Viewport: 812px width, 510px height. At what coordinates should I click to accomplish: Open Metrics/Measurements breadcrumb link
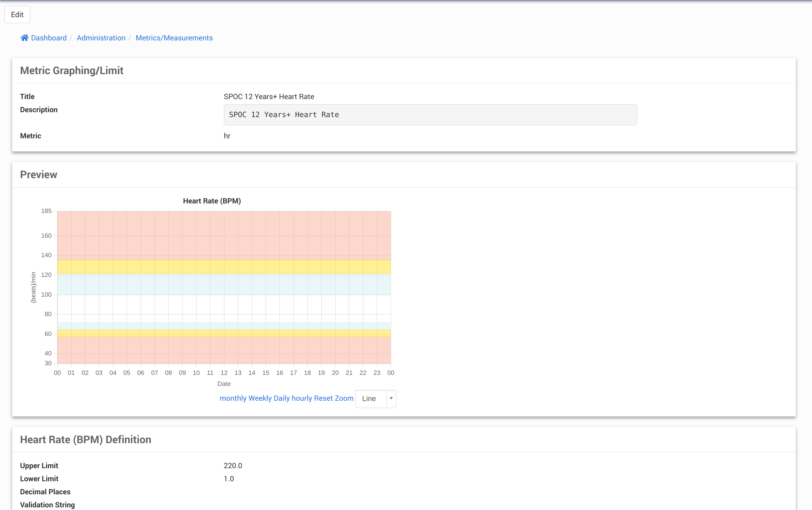[x=174, y=38]
